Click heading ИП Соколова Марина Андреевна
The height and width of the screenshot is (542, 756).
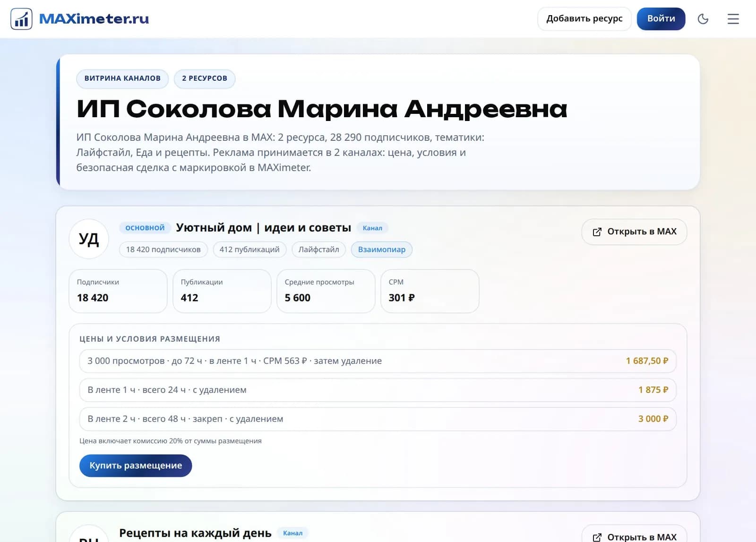[322, 109]
